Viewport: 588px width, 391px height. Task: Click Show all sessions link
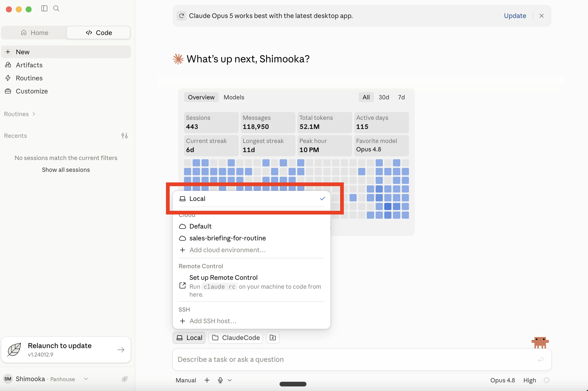(x=66, y=170)
